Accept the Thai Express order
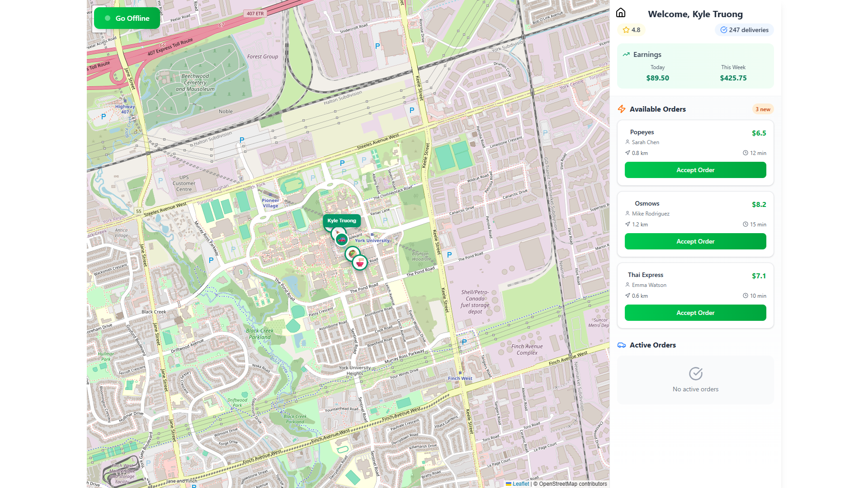The image size is (868, 488). (695, 313)
